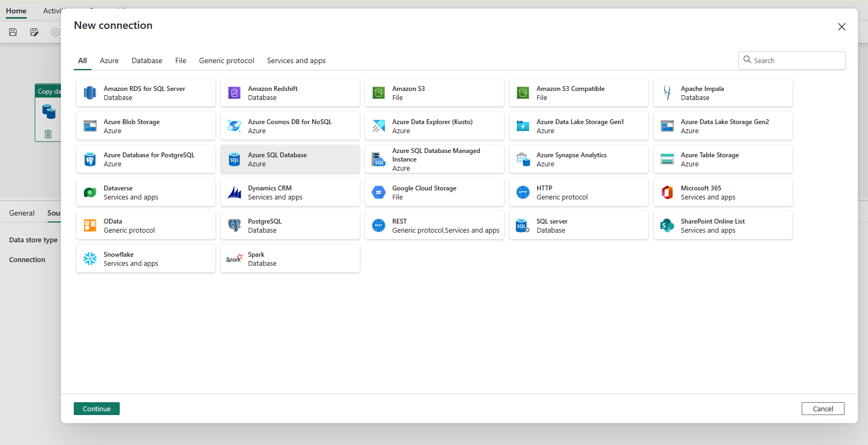Image resolution: width=868 pixels, height=445 pixels.
Task: Select the Microsoft 365 icon
Action: 667,193
